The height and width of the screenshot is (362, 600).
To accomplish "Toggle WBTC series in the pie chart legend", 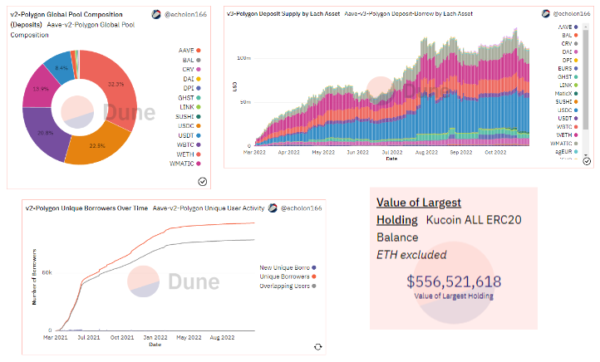I will tap(189, 145).
